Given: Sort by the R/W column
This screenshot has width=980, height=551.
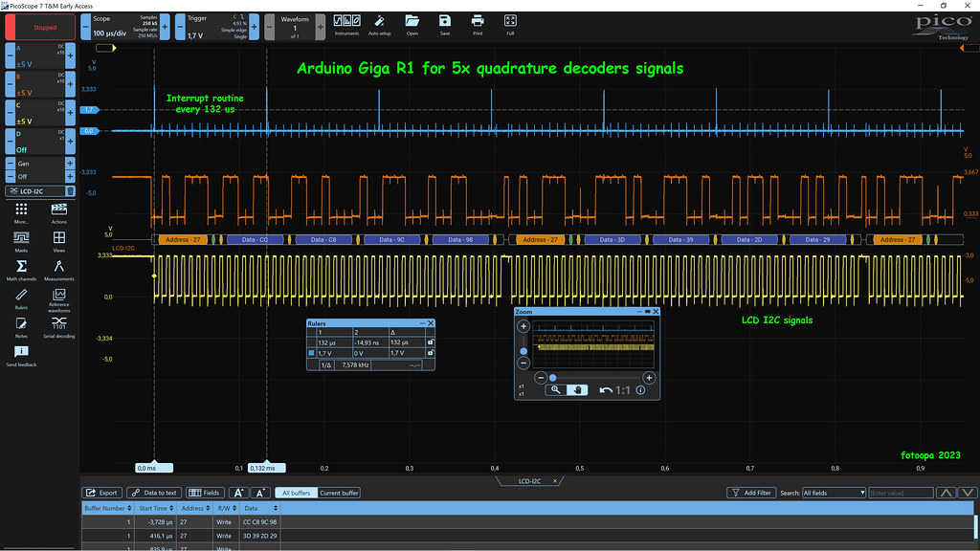Looking at the screenshot, I should point(226,509).
